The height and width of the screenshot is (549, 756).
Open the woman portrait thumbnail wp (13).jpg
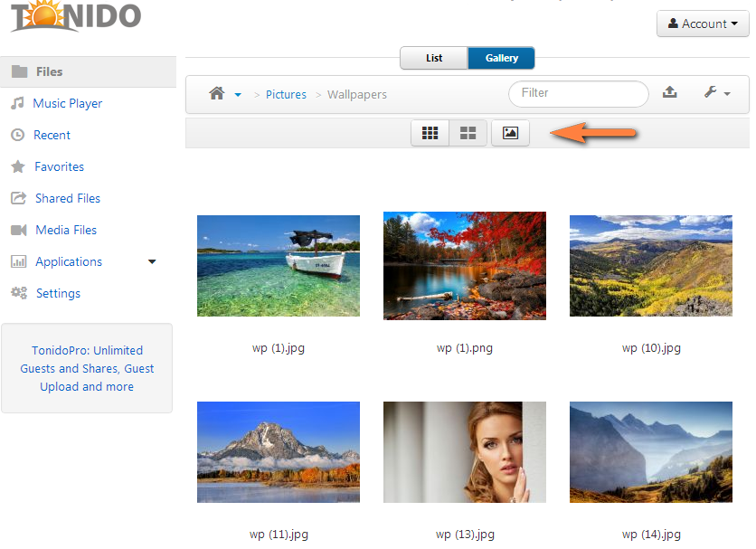pos(464,452)
